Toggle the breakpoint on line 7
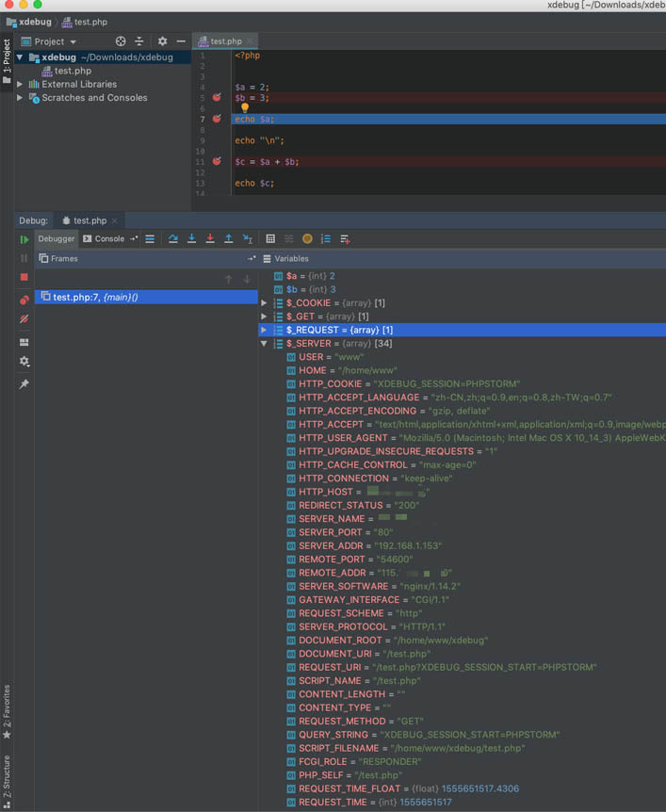666x812 pixels. click(x=217, y=119)
